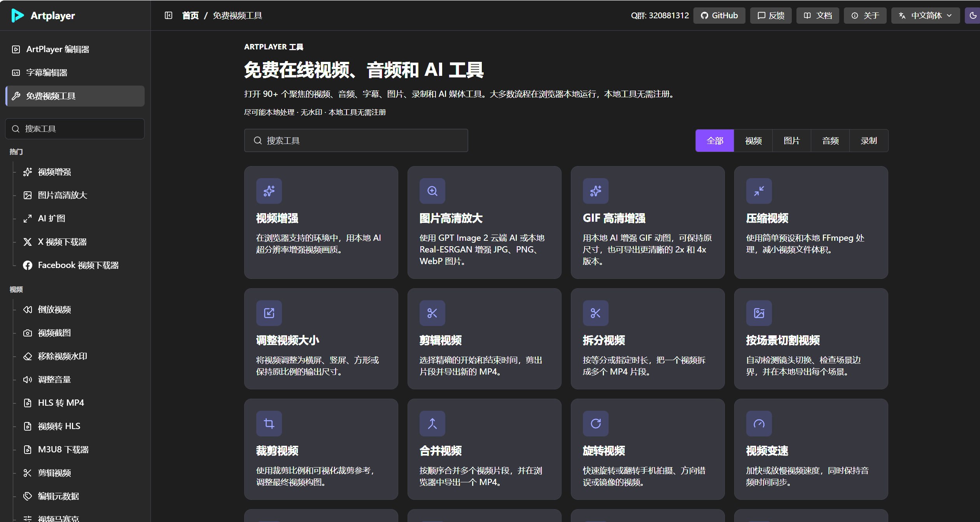Click sidebar 视频增强 sparkle icon
980x522 pixels.
(x=28, y=172)
